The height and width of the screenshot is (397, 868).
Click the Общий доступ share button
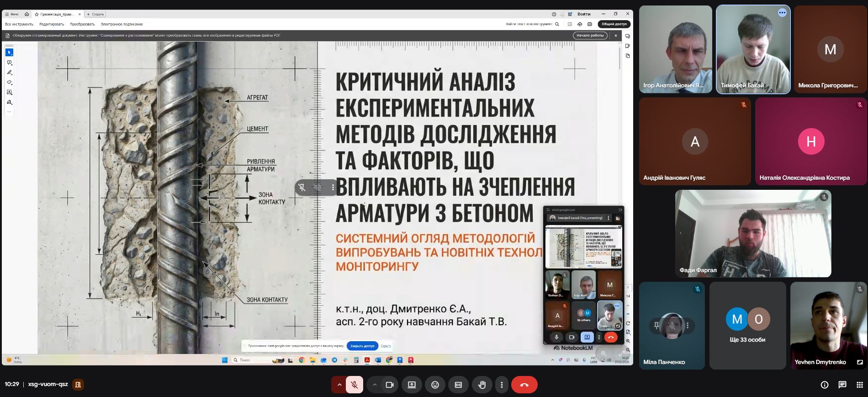[x=614, y=24]
